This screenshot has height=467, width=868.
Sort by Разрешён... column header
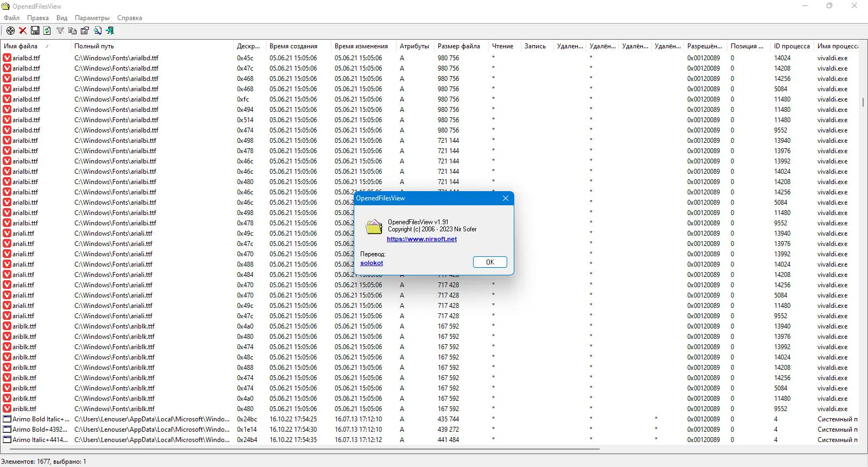coord(705,46)
